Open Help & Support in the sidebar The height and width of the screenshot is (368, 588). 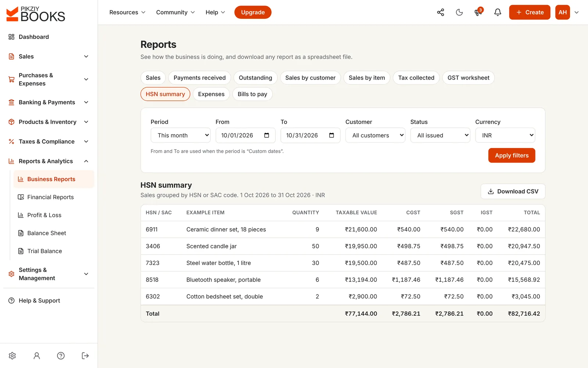[x=49, y=301]
